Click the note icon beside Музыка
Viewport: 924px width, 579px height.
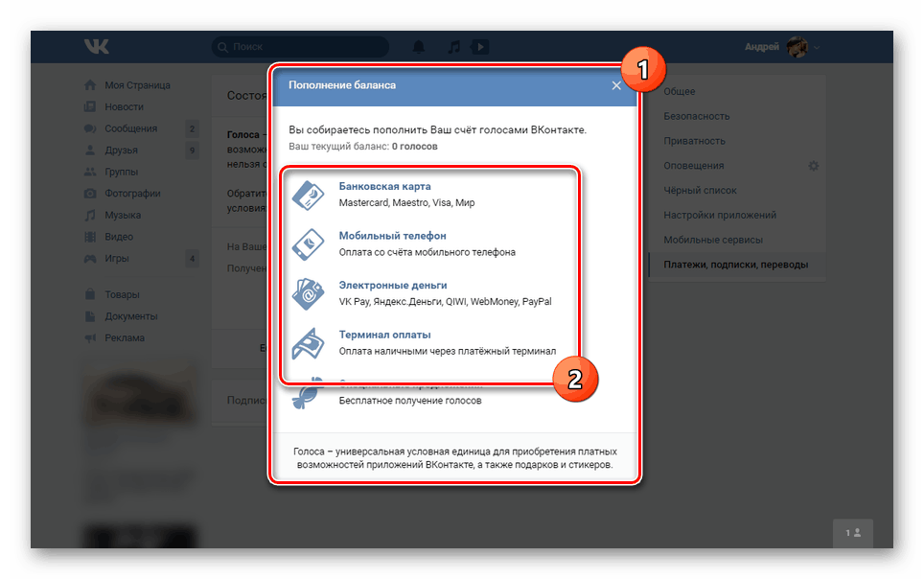click(89, 216)
